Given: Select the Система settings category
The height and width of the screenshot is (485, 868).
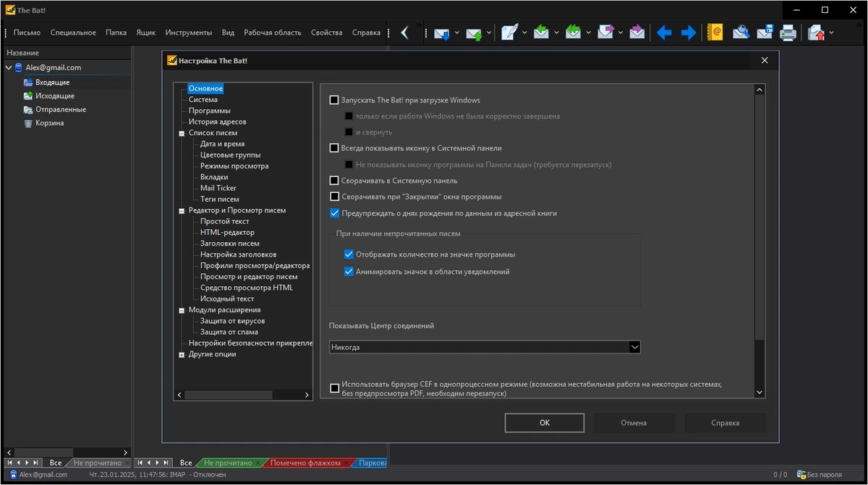Looking at the screenshot, I should coord(203,100).
